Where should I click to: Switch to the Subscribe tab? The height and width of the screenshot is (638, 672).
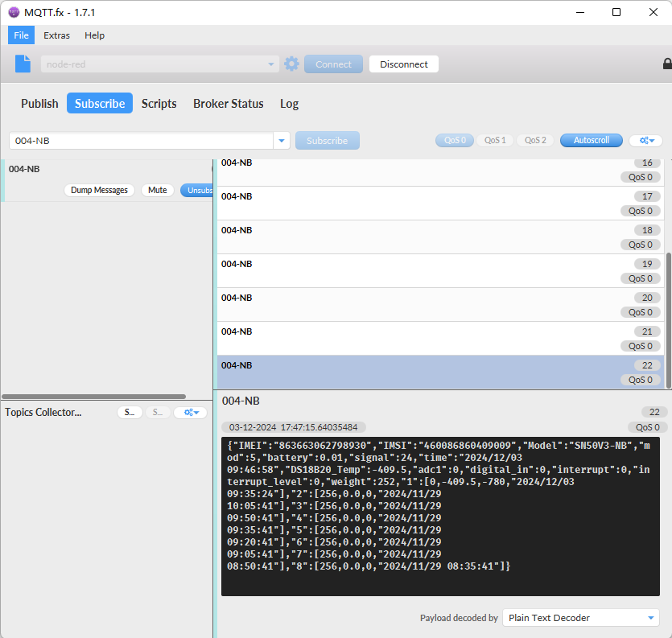pyautogui.click(x=100, y=103)
